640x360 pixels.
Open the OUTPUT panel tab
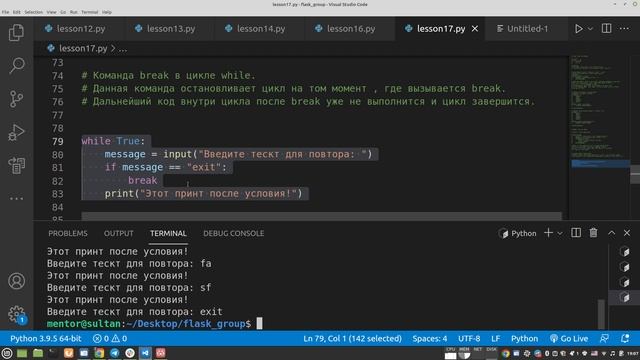pyautogui.click(x=118, y=233)
